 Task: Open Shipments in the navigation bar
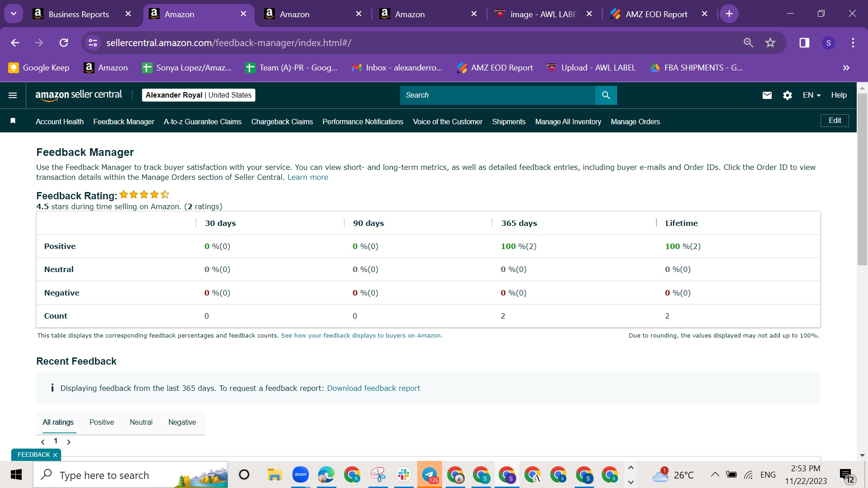[x=509, y=122]
